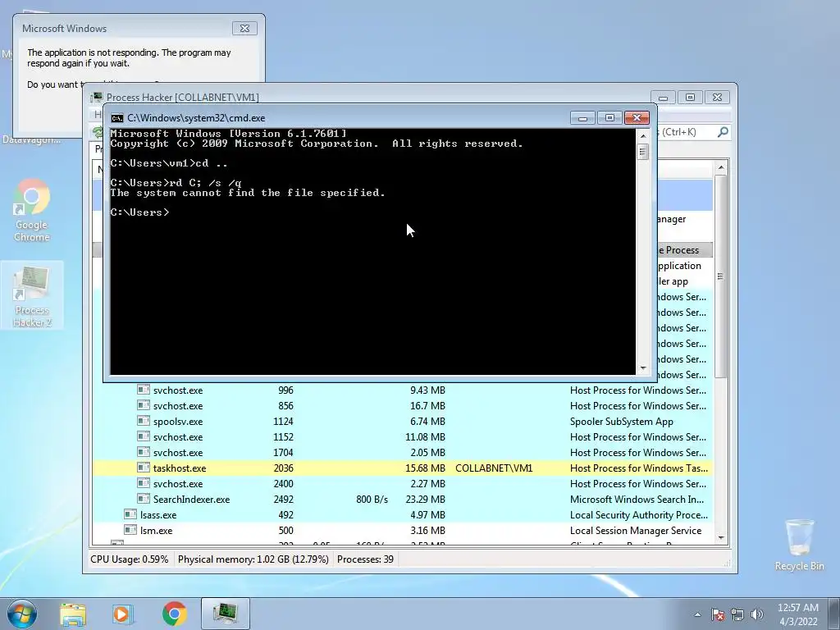Click Physical memory status bar entry
The width and height of the screenshot is (840, 630).
tap(253, 559)
